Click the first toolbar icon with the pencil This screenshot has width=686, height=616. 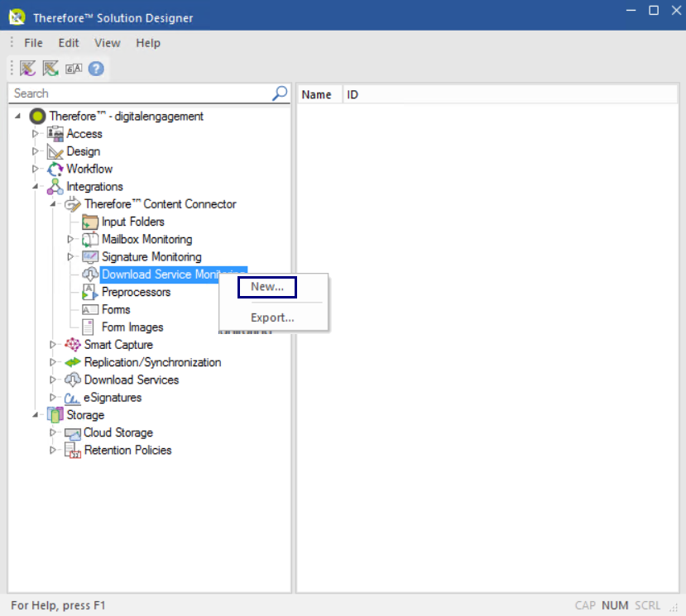pyautogui.click(x=27, y=68)
